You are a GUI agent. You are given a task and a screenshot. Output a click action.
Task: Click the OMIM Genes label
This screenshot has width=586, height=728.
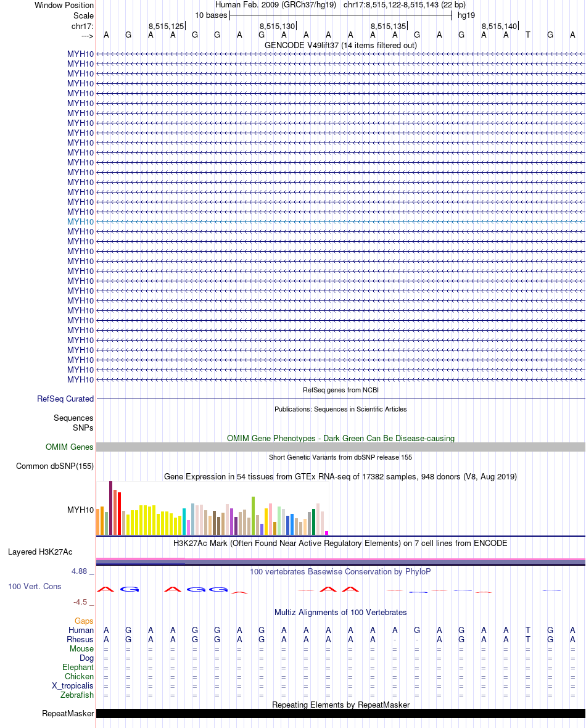(x=69, y=447)
